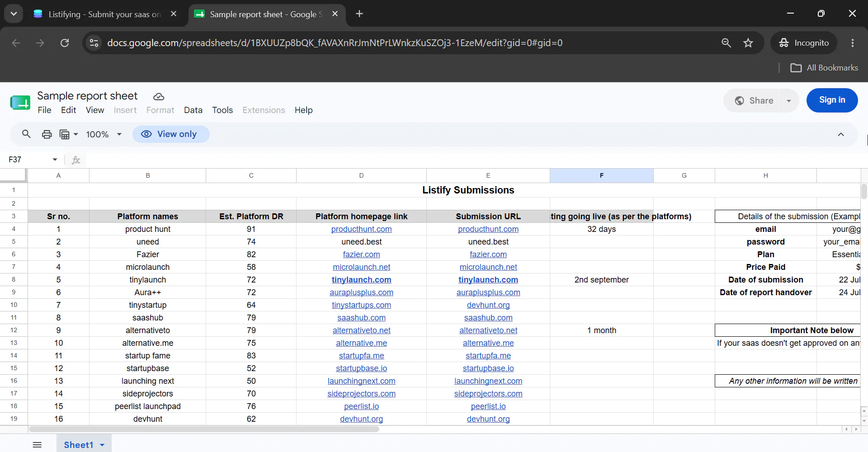Open the Data menu
This screenshot has height=452, width=868.
tap(193, 110)
